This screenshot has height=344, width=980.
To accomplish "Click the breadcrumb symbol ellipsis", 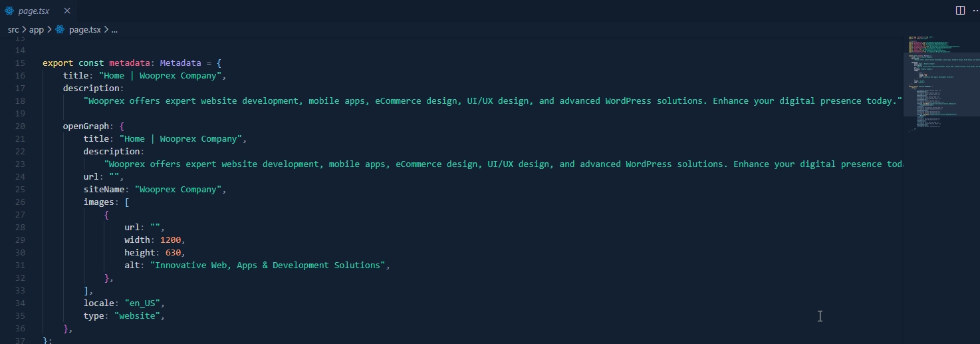I will (114, 30).
